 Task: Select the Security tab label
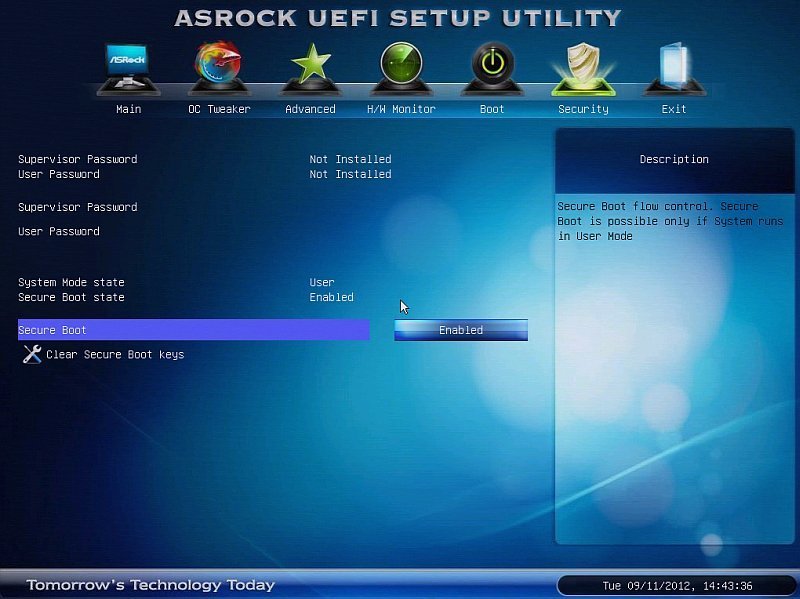[x=583, y=109]
